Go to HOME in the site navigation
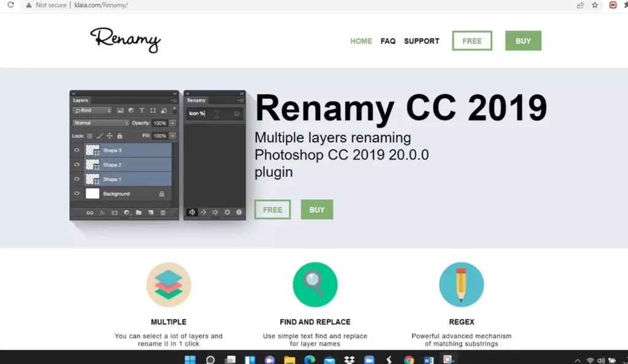The image size is (628, 364). 361,41
